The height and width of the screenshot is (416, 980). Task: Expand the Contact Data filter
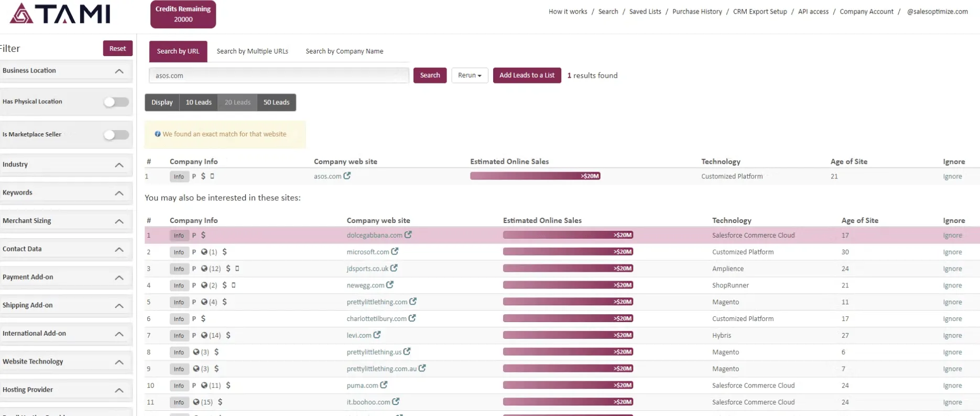pyautogui.click(x=66, y=249)
